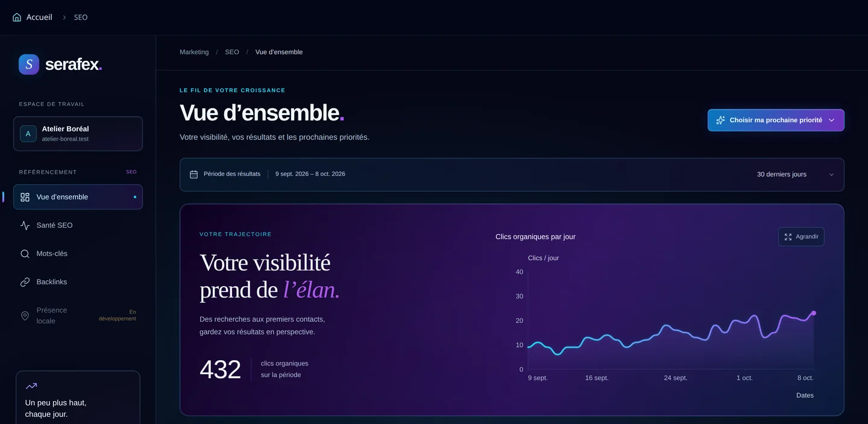Click the En développement badge
This screenshot has width=868, height=424.
coord(118,316)
